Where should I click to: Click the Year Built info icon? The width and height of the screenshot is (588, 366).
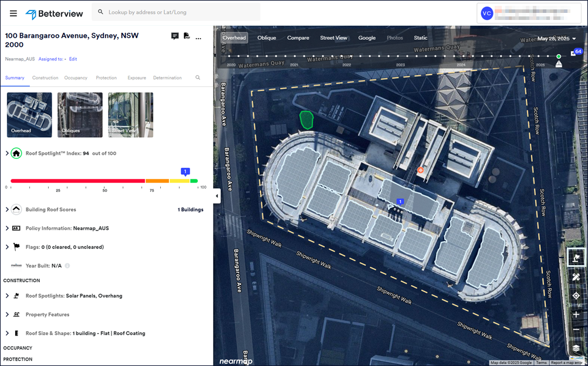(x=67, y=266)
